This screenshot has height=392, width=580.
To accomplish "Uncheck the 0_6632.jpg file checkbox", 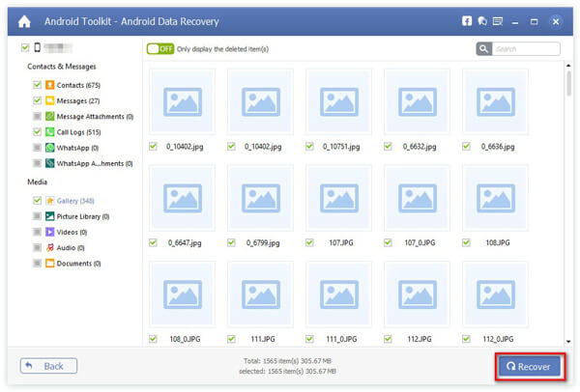I will (x=389, y=147).
